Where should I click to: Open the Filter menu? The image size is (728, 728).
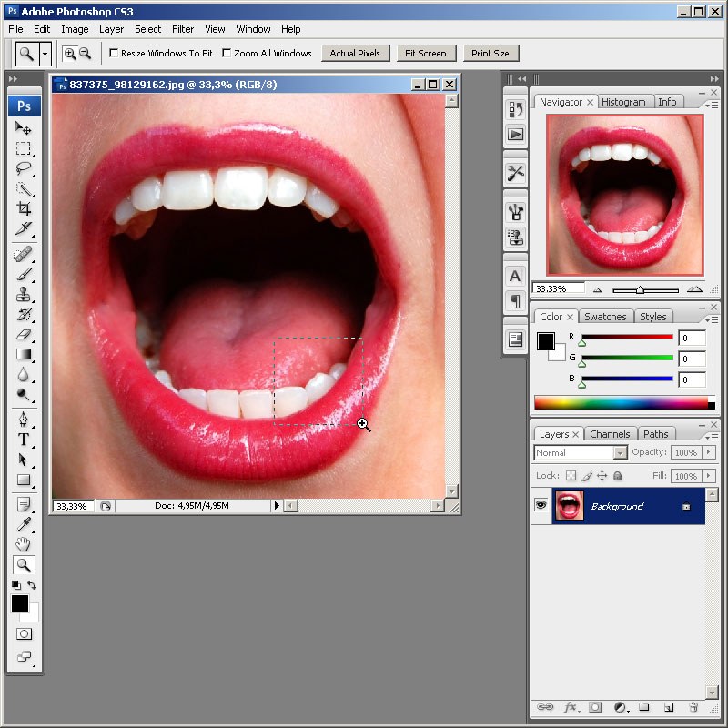[x=183, y=29]
